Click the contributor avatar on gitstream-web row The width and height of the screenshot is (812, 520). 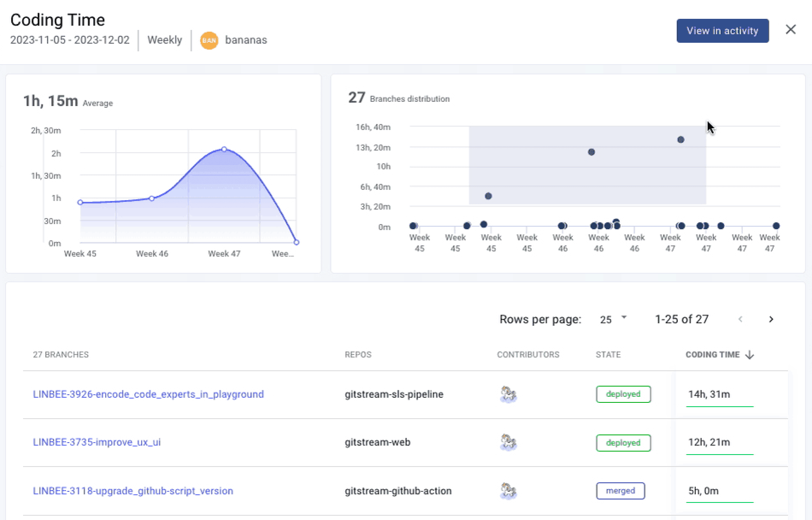tap(508, 443)
